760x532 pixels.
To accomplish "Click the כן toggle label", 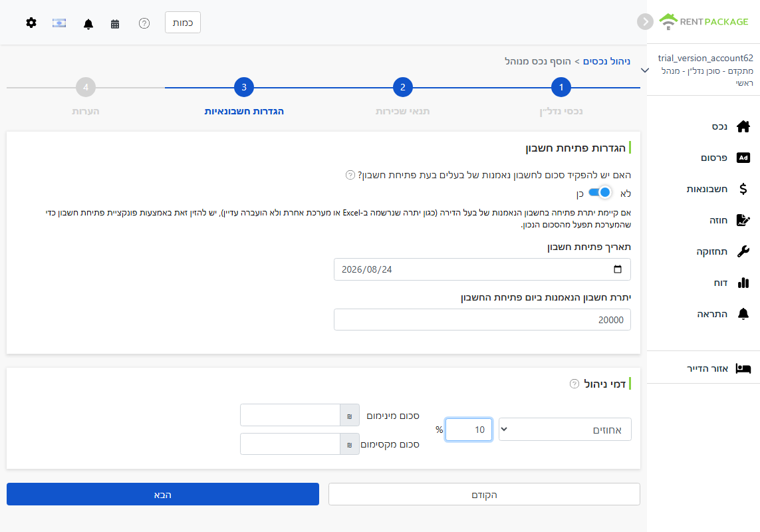I will coord(580,194).
